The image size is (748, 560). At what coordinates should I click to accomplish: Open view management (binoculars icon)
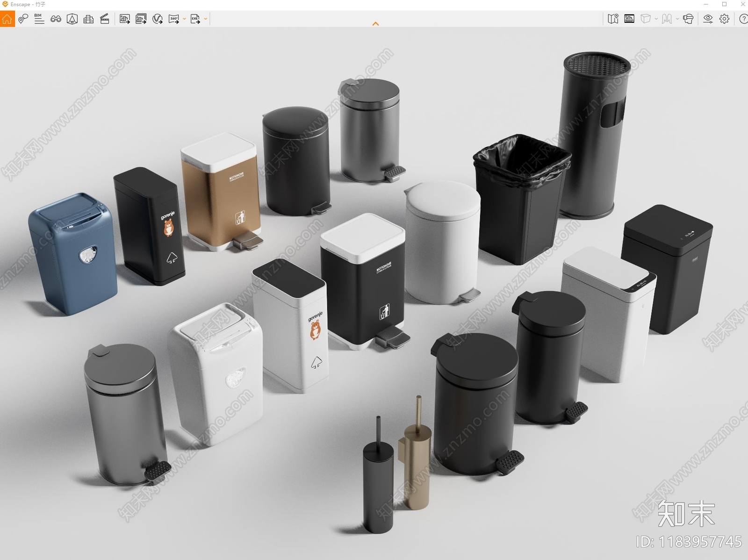(x=56, y=19)
